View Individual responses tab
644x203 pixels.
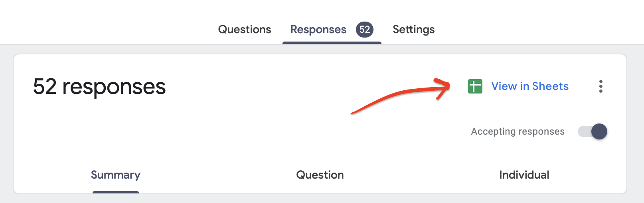(x=524, y=175)
